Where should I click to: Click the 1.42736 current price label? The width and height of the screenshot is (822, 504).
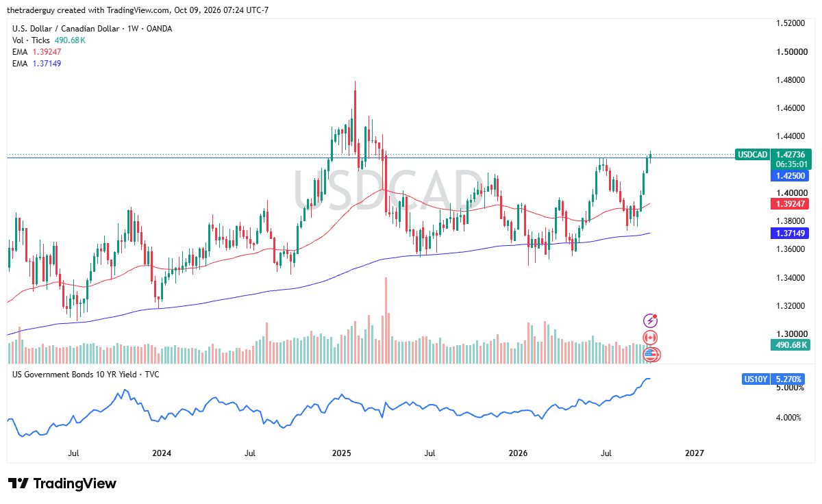click(x=792, y=155)
